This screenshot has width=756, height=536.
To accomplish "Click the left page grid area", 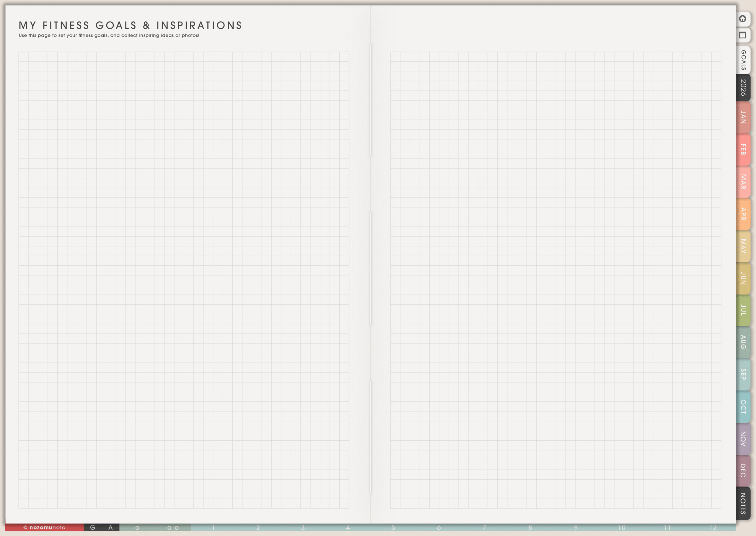I will [x=184, y=280].
